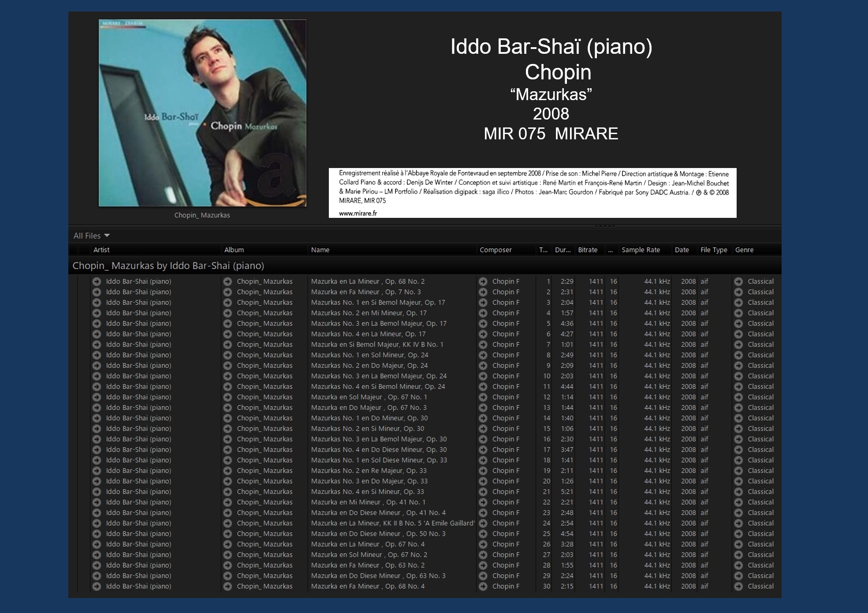The image size is (868, 613).
Task: Click genre arrow icon on Op. 63 No. 2 row
Action: tap(738, 565)
